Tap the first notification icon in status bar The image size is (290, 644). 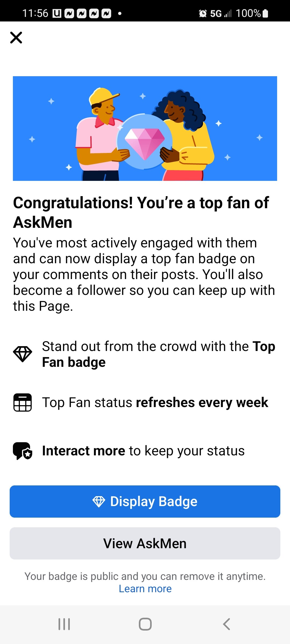[57, 13]
